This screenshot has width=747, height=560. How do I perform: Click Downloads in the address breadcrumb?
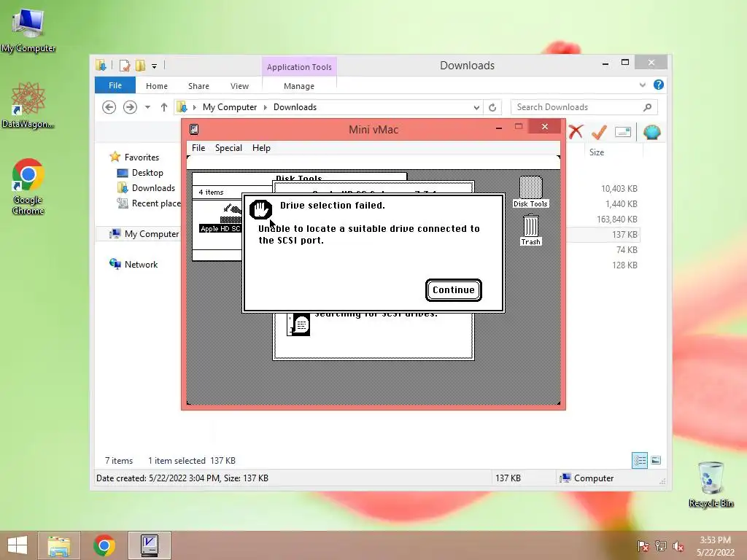coord(295,107)
